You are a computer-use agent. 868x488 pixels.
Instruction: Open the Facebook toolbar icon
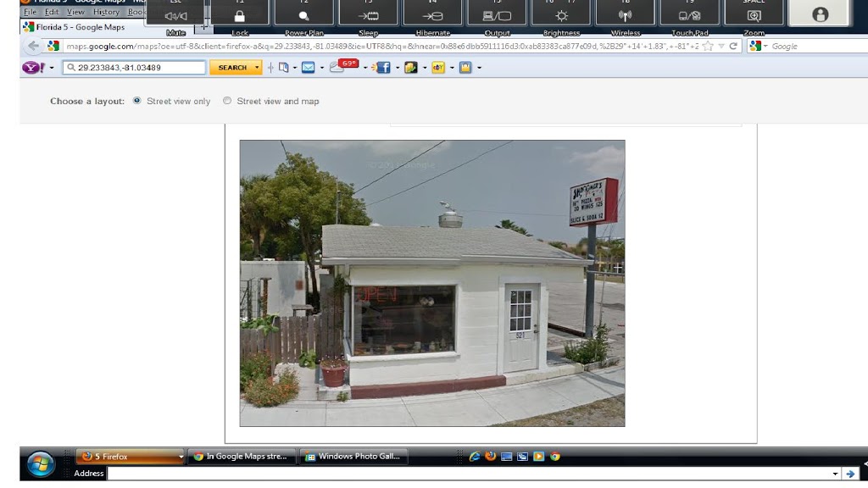click(x=383, y=68)
